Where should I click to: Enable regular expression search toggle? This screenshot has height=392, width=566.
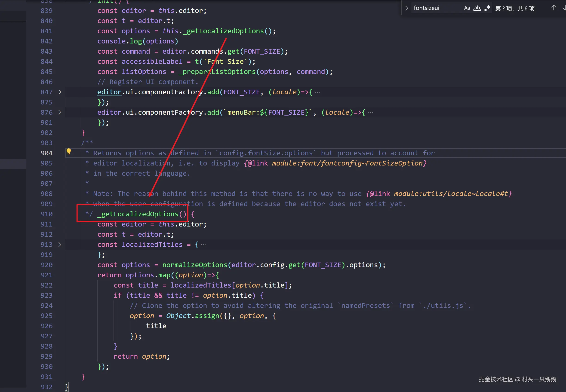coord(487,8)
